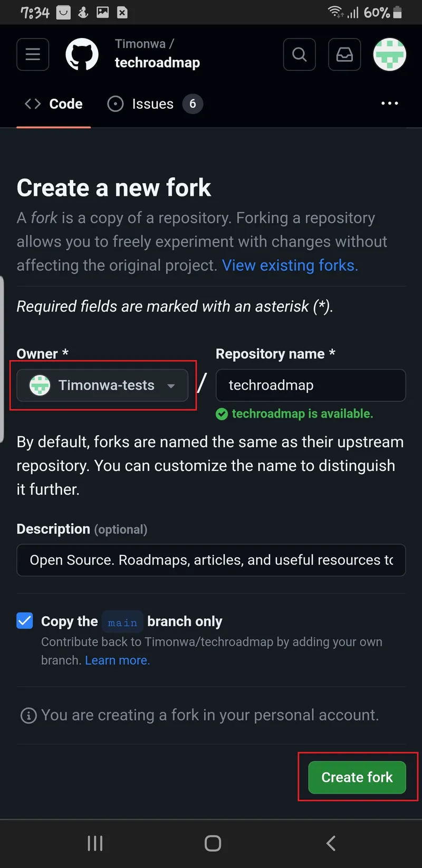422x868 pixels.
Task: Uncheck the Copy the main branch only option
Action: coord(24,621)
